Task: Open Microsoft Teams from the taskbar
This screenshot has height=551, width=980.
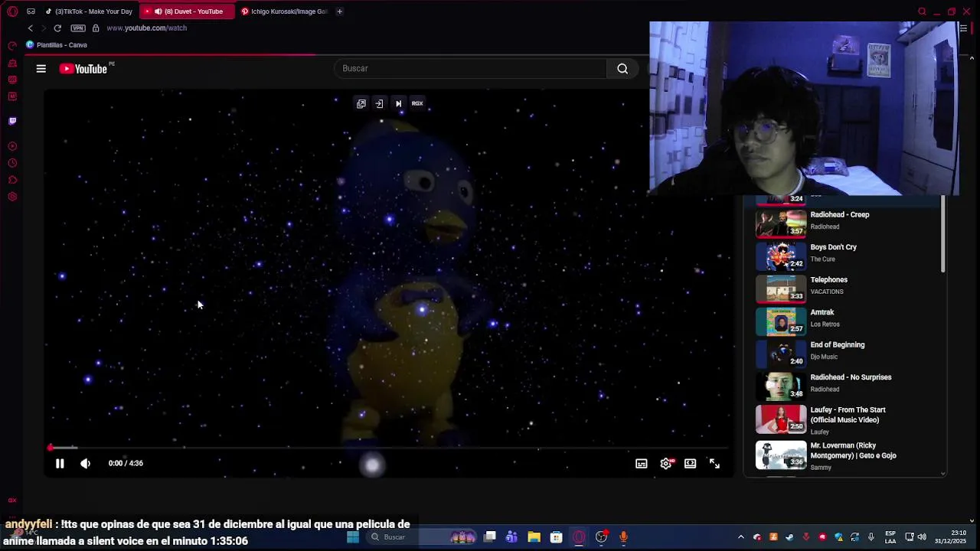Action: (x=511, y=537)
